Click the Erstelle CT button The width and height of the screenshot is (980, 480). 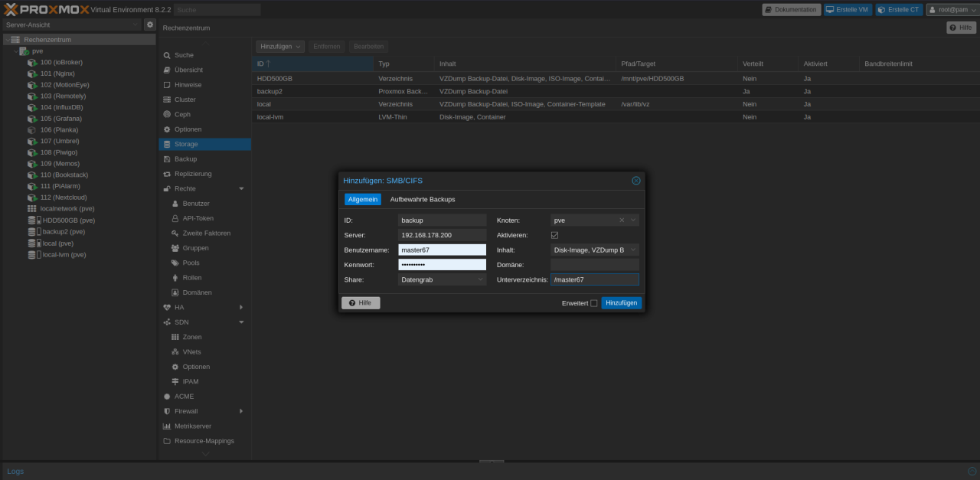coord(899,10)
